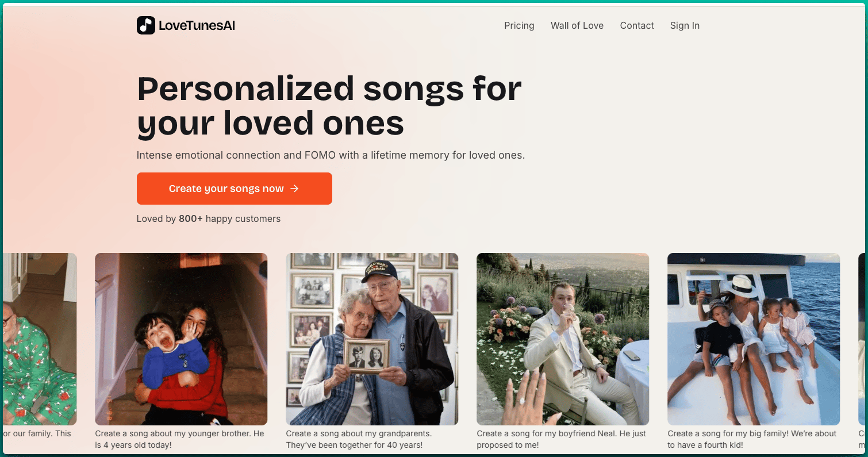Click the grandparents together 40 years caption
Viewport: 868px width, 457px height.
(359, 439)
